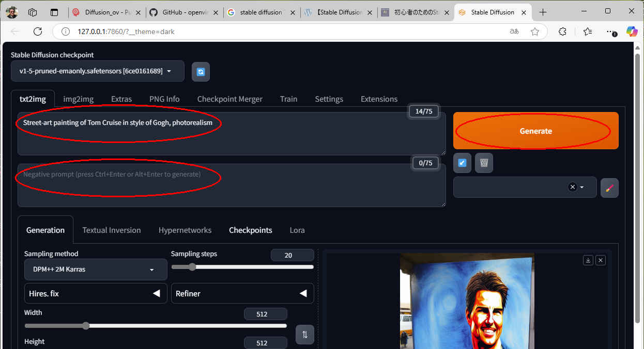Switch to the img2img tab
644x349 pixels.
click(78, 99)
